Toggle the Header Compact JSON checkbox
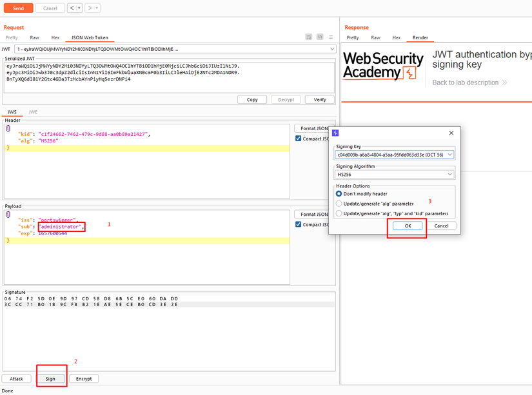 [298, 139]
